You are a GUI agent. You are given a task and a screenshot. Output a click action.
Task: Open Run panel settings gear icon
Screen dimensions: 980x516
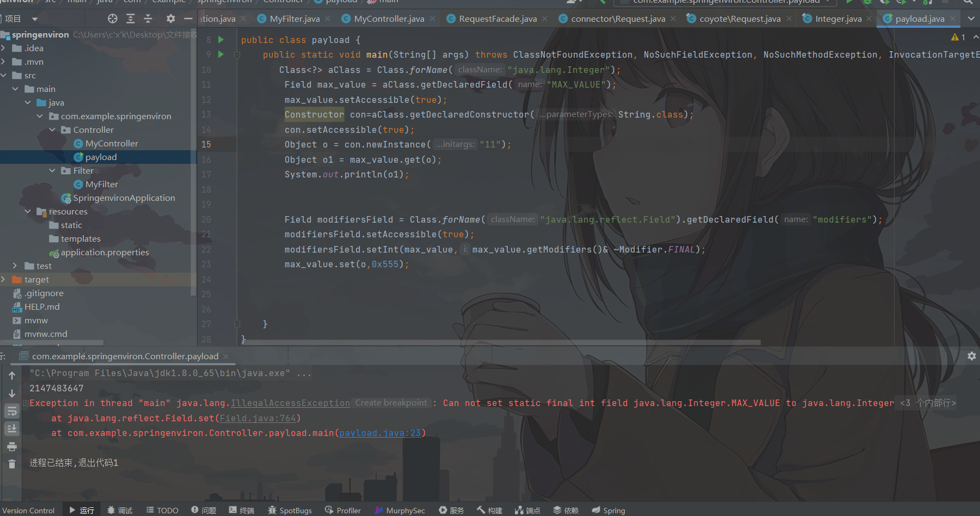pyautogui.click(x=971, y=356)
